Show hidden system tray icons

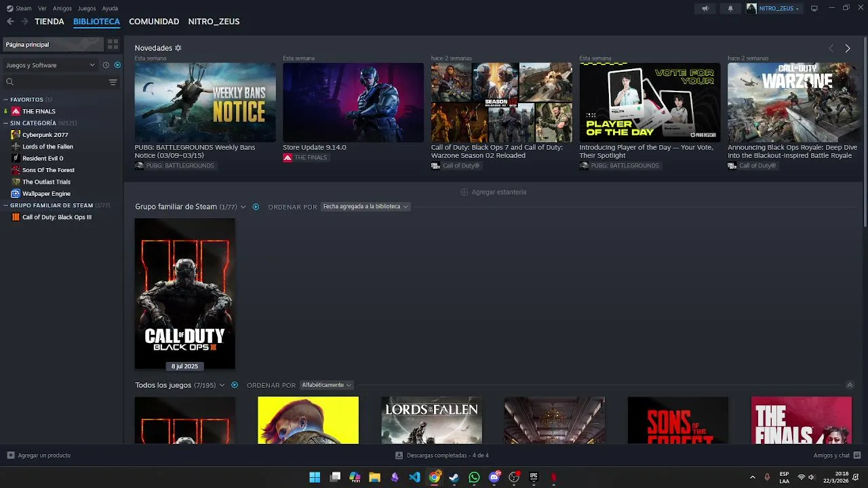click(x=752, y=477)
